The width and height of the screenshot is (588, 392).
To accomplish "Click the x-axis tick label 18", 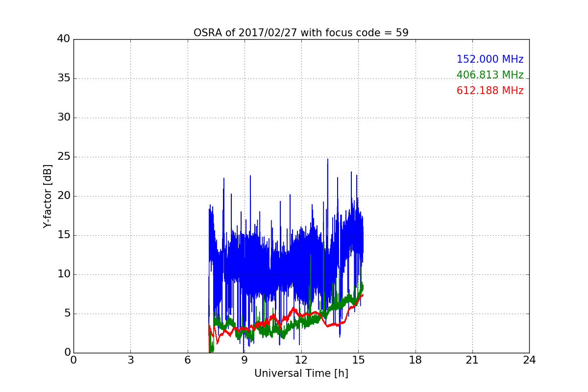I will [x=415, y=360].
